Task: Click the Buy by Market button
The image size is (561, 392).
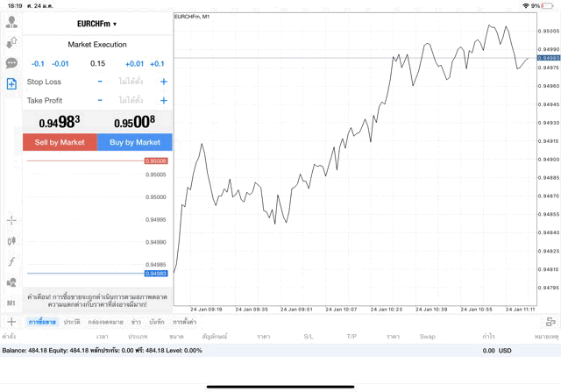Action: (x=135, y=142)
